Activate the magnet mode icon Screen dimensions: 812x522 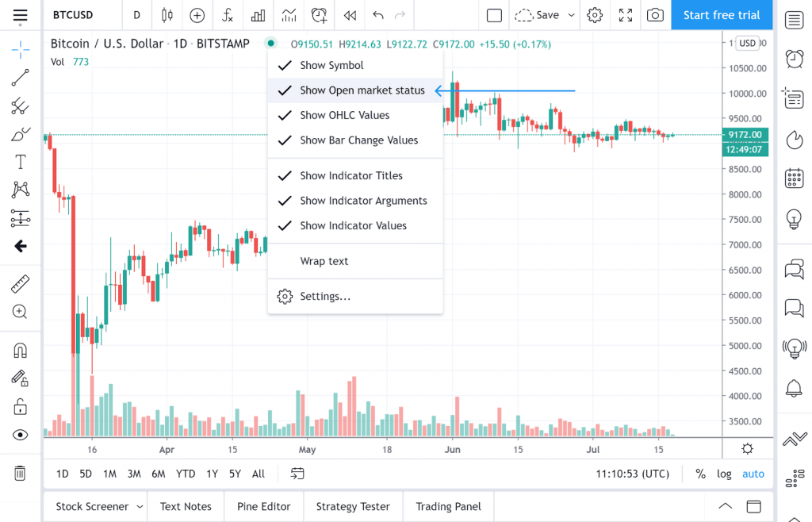coord(20,351)
